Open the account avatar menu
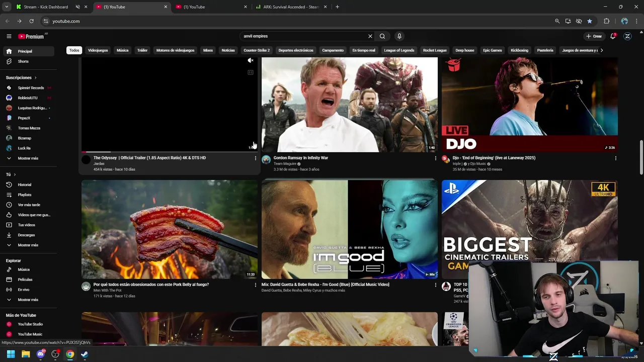Viewport: 644px width, 362px height. pos(627,36)
